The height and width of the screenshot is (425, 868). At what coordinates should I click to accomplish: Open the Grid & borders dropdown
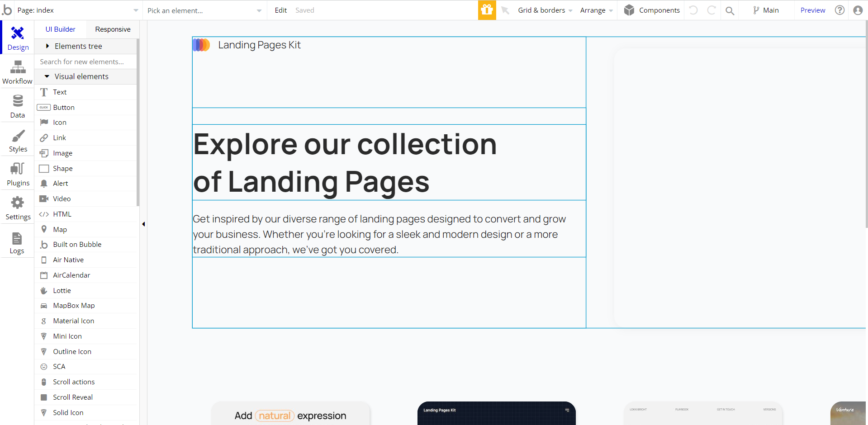pyautogui.click(x=545, y=10)
